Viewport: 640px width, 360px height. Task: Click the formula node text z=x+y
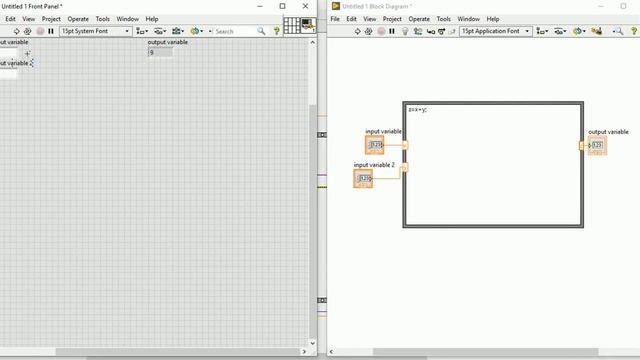pos(418,109)
